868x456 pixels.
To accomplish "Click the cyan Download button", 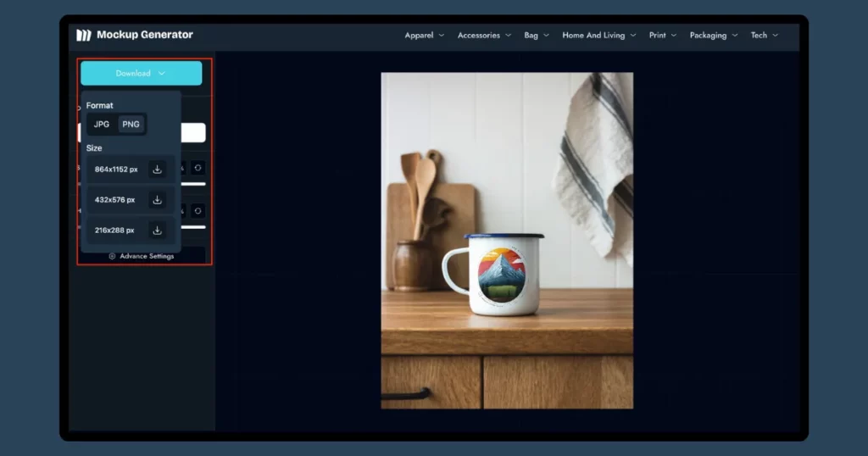I will click(141, 73).
